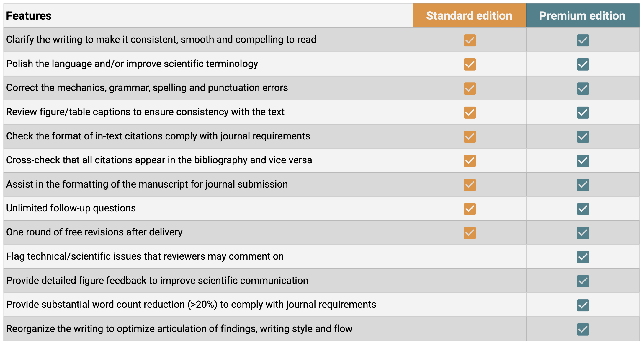Click Standard checkbox for Review figure/table captions
This screenshot has width=644, height=345.
click(470, 113)
